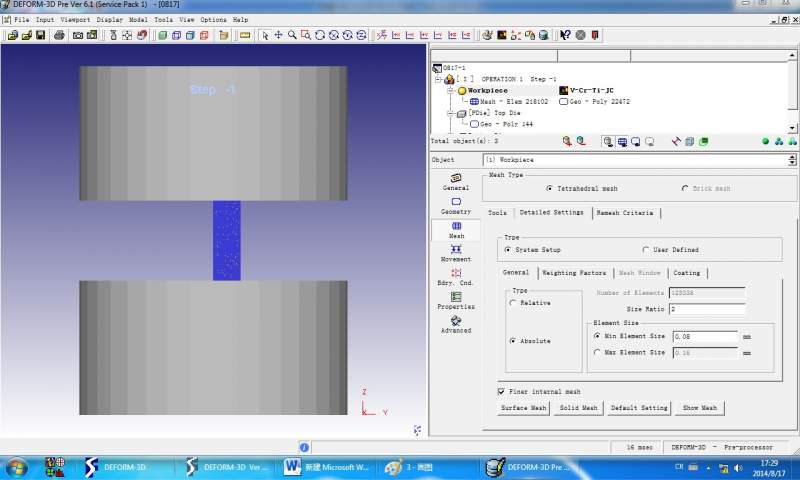Open the Properties side panel icon
This screenshot has width=800, height=480.
[x=456, y=301]
